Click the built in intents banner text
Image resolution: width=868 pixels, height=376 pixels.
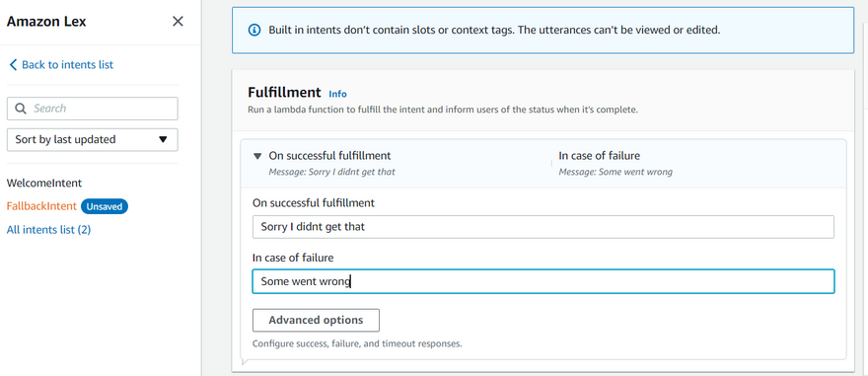pos(494,30)
